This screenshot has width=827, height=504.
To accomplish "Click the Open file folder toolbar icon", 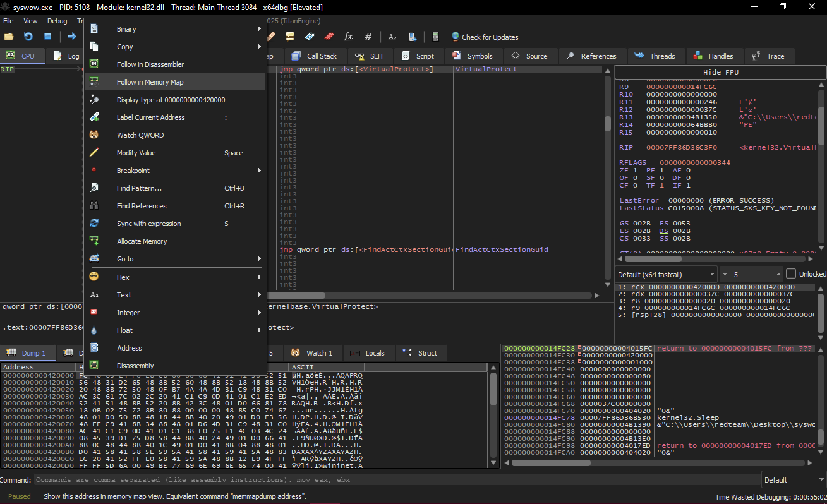I will [x=9, y=37].
